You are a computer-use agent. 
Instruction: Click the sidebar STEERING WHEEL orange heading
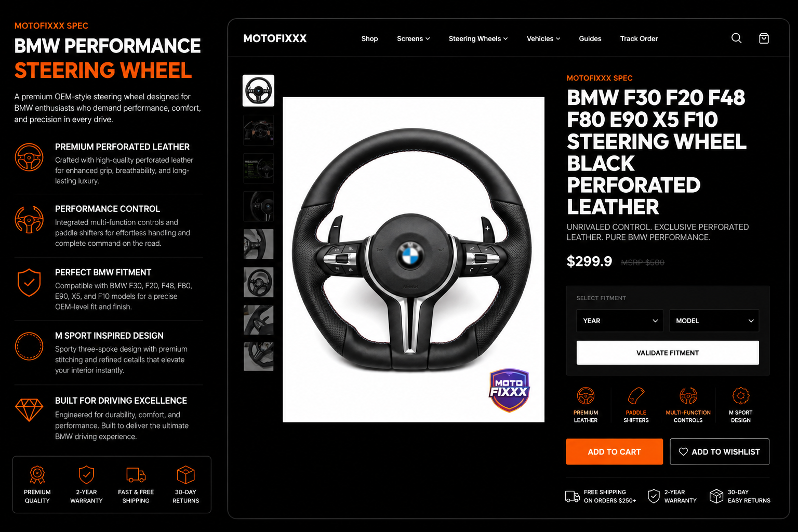[103, 71]
